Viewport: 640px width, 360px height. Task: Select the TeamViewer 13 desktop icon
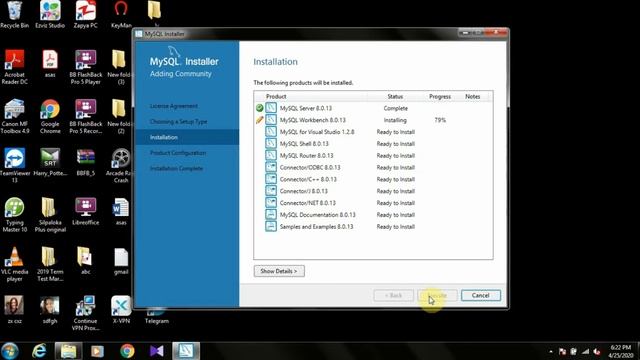[15, 166]
